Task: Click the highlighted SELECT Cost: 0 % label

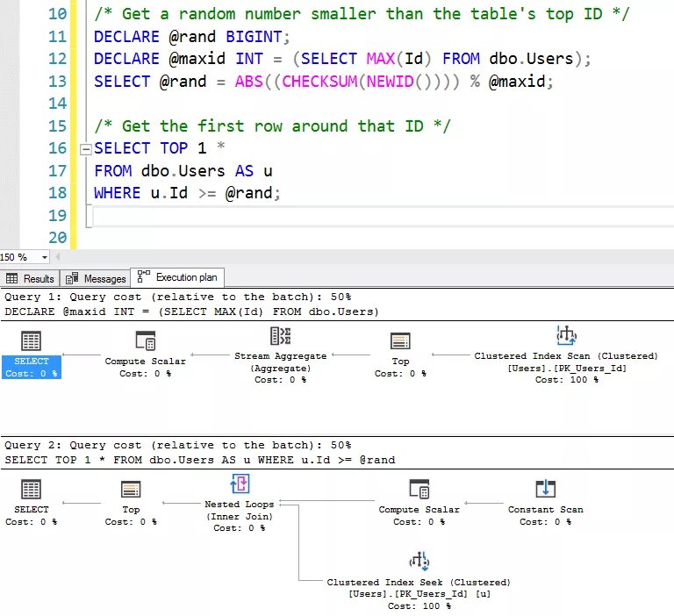Action: [32, 367]
